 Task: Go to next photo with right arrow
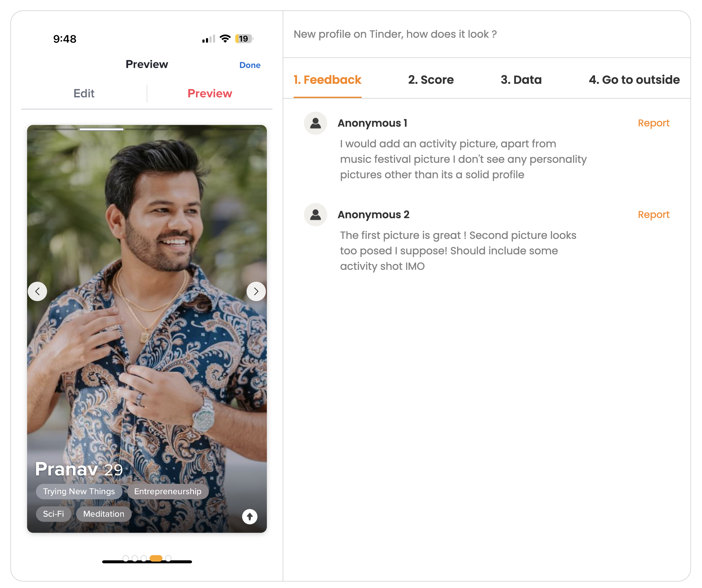point(256,292)
